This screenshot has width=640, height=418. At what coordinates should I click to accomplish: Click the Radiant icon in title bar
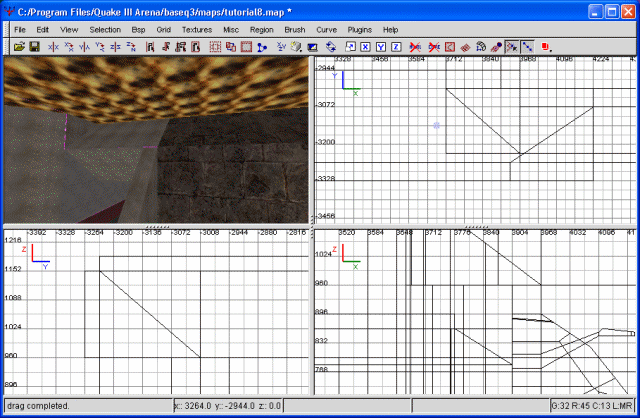(x=9, y=11)
